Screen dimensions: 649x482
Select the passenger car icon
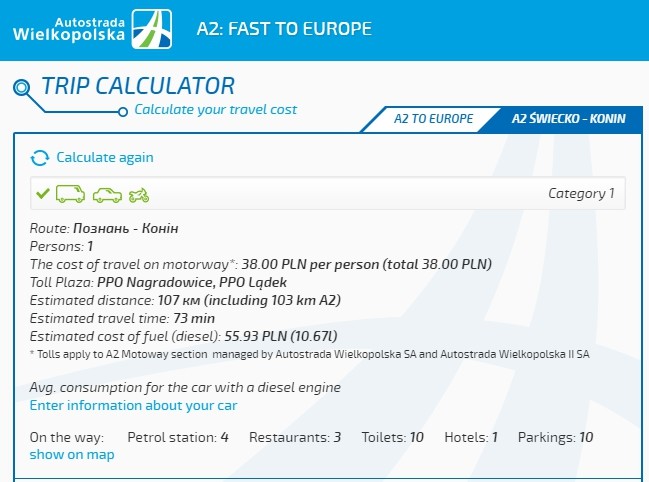(106, 194)
